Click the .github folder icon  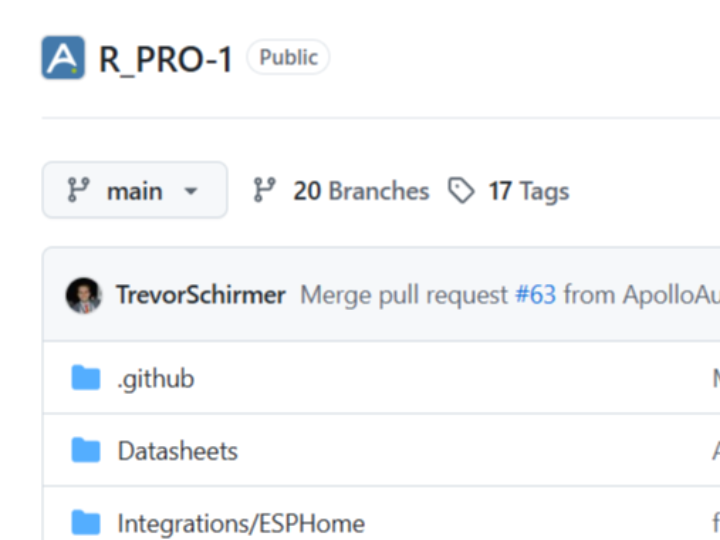coord(86,377)
